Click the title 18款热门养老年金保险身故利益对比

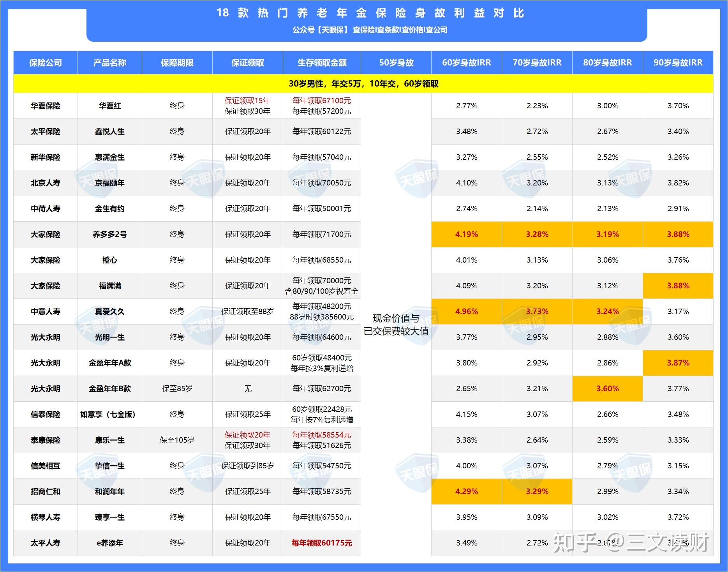click(x=370, y=13)
